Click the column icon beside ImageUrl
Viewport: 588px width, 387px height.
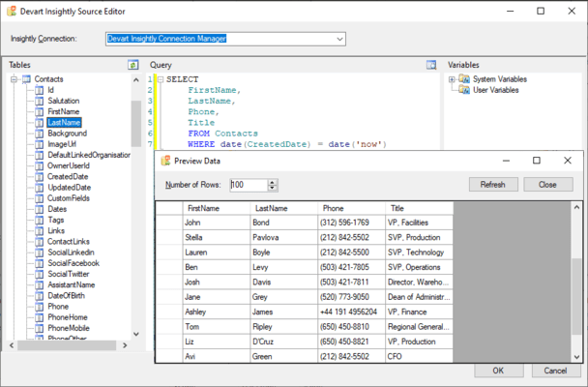point(40,144)
